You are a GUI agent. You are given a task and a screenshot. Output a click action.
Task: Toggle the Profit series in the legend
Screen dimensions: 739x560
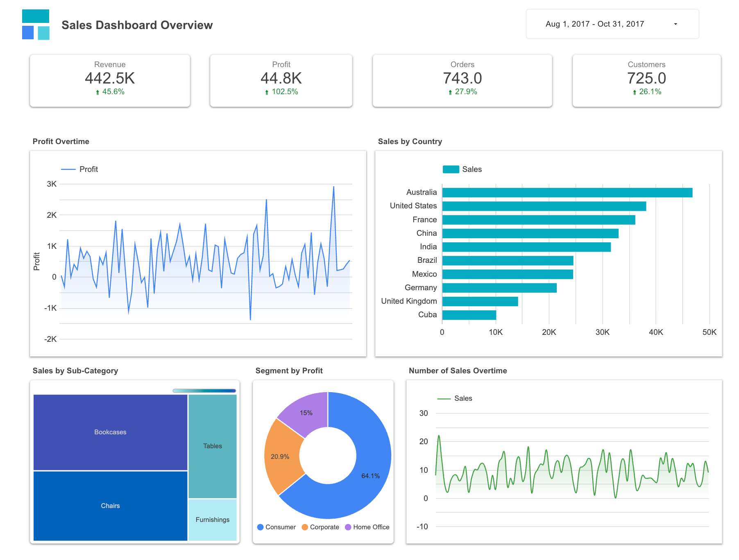[79, 169]
